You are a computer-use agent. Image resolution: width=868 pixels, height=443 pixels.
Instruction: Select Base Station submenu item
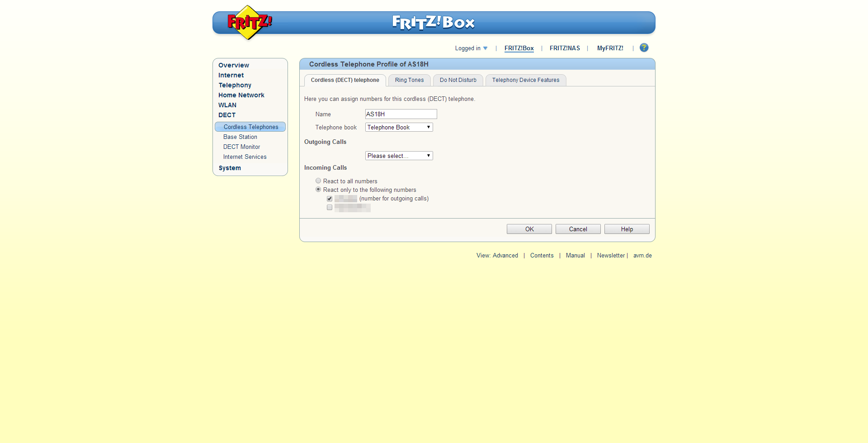(240, 137)
